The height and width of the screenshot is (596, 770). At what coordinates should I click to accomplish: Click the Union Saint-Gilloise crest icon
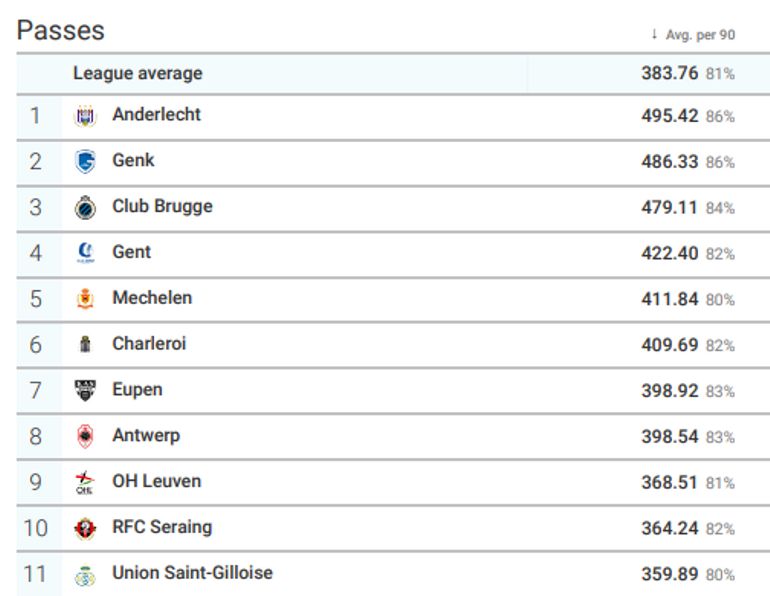pyautogui.click(x=85, y=575)
